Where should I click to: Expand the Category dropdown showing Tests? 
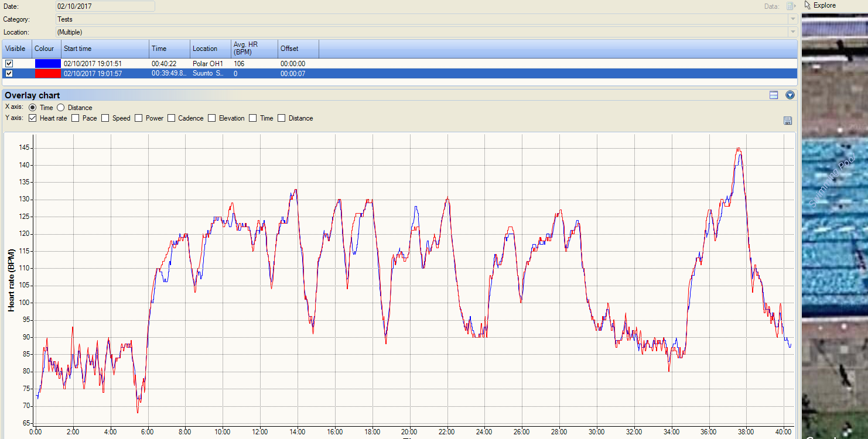pyautogui.click(x=793, y=19)
